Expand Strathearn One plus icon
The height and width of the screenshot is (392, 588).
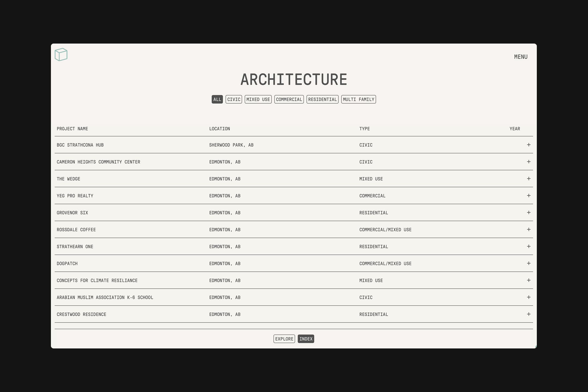tap(529, 246)
